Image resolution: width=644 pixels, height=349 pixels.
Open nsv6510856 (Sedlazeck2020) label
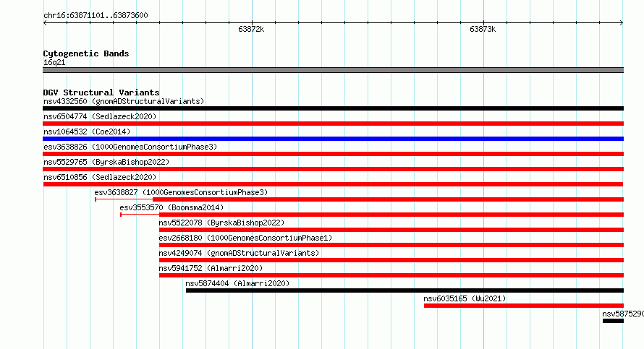[100, 177]
